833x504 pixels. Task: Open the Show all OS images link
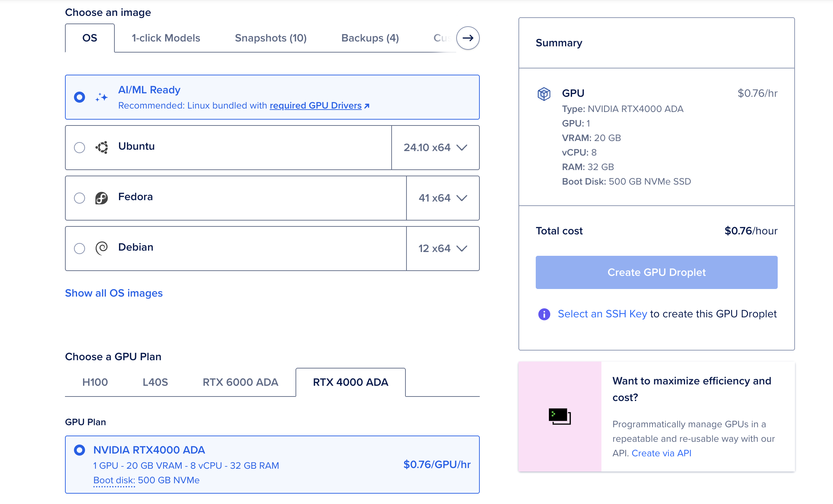click(x=114, y=293)
